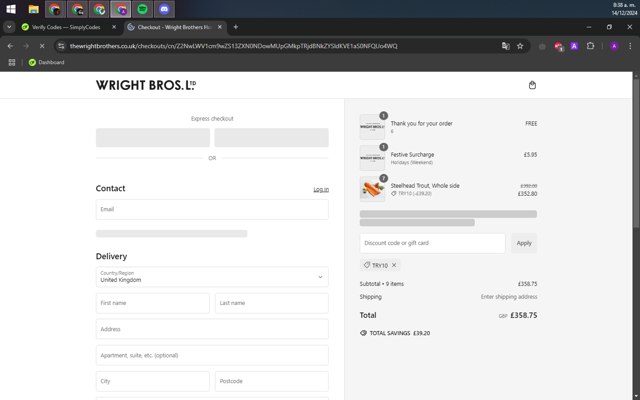This screenshot has height=400, width=640.
Task: Click the first Express checkout placeholder button
Action: (153, 138)
